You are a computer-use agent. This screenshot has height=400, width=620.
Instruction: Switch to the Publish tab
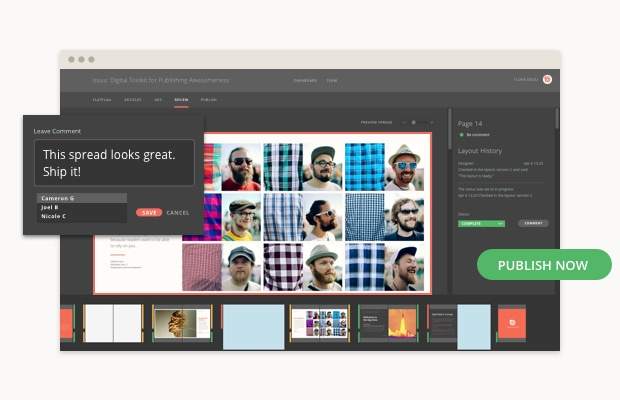coord(209,100)
